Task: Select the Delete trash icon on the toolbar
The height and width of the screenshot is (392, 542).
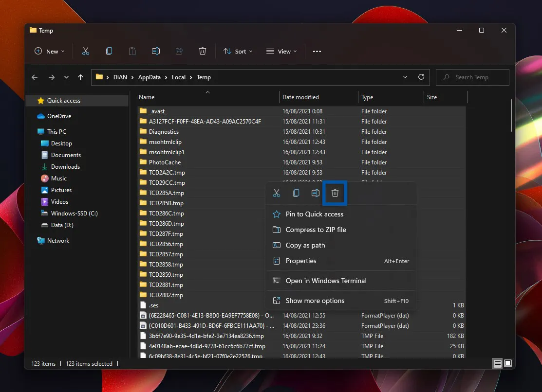Action: (x=203, y=51)
